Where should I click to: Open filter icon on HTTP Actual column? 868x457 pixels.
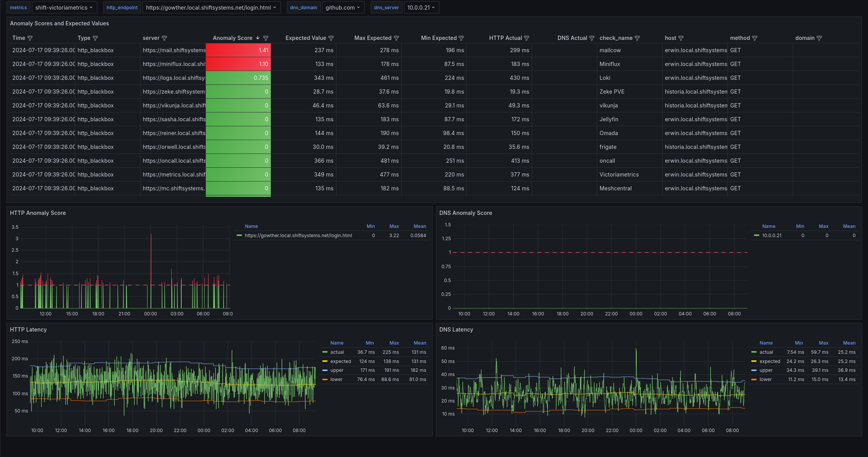[527, 38]
